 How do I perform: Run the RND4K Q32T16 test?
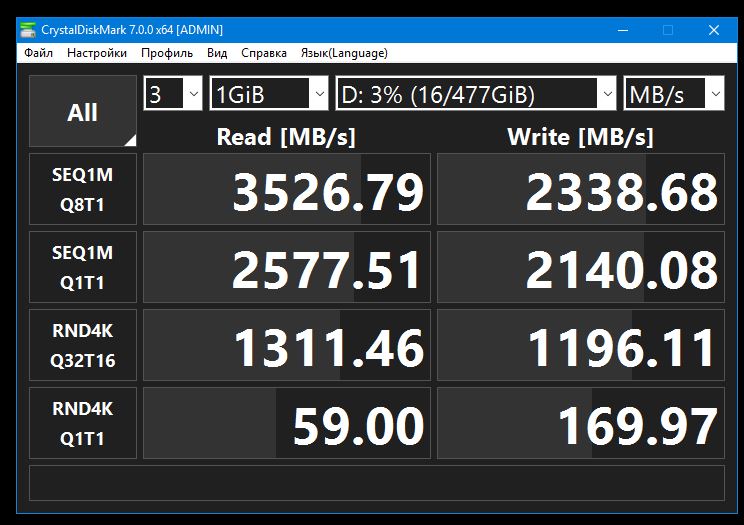(83, 345)
